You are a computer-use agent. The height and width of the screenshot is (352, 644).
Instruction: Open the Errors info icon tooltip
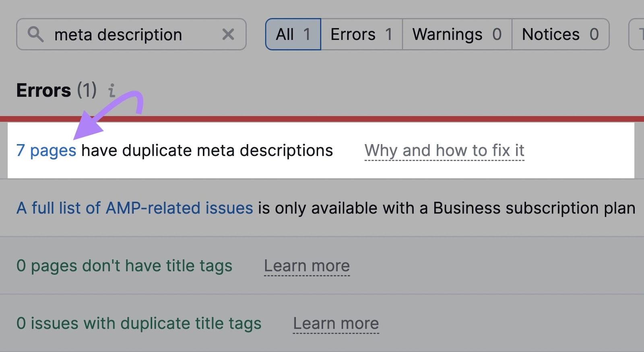(112, 90)
